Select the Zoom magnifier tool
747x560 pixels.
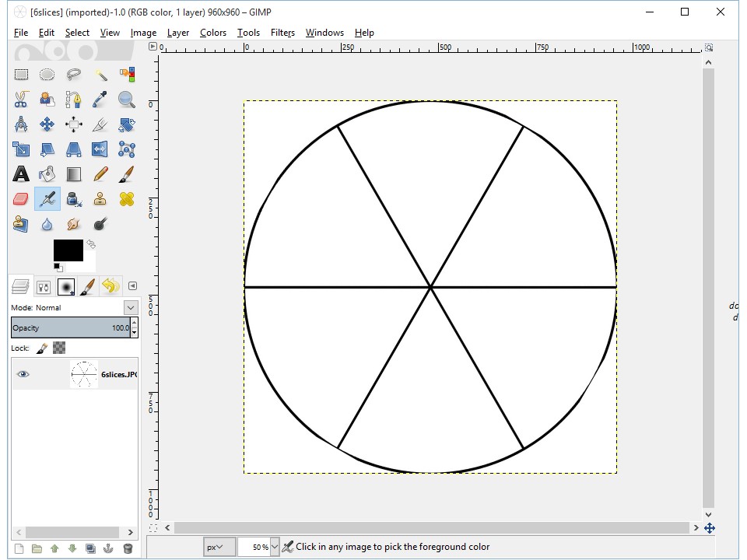[x=127, y=99]
